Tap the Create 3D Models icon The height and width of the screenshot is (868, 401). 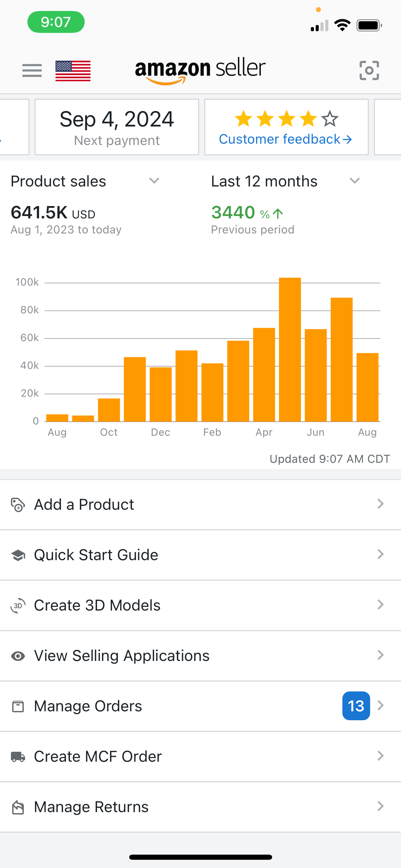click(x=18, y=605)
